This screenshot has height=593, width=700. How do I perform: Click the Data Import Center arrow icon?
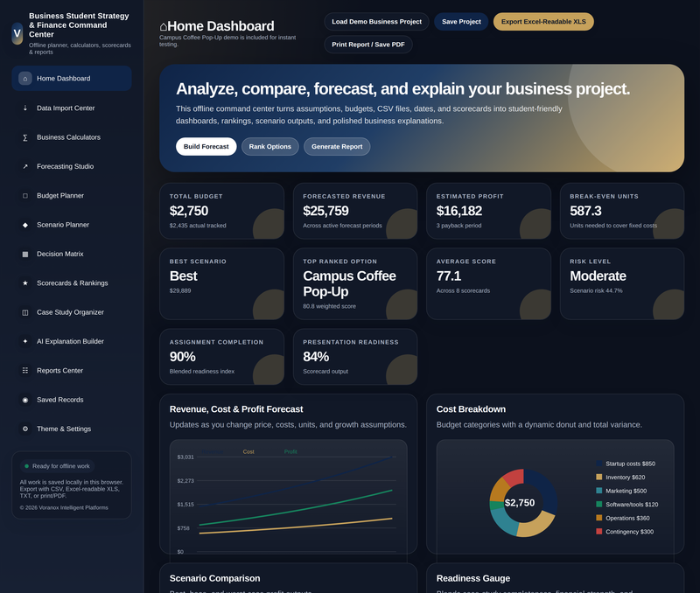[x=25, y=108]
